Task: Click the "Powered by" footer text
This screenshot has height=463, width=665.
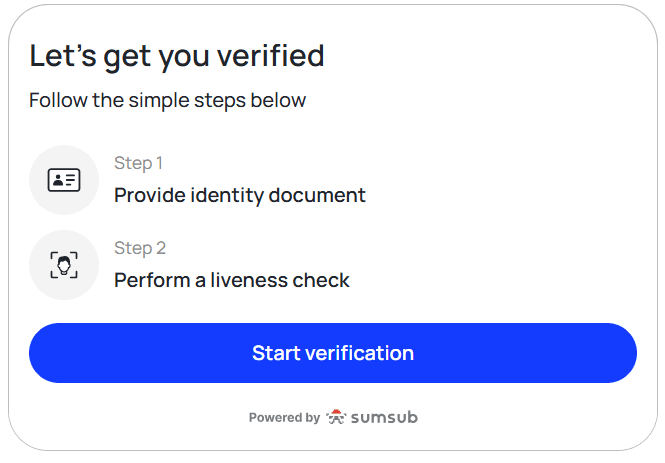Action: pyautogui.click(x=284, y=418)
